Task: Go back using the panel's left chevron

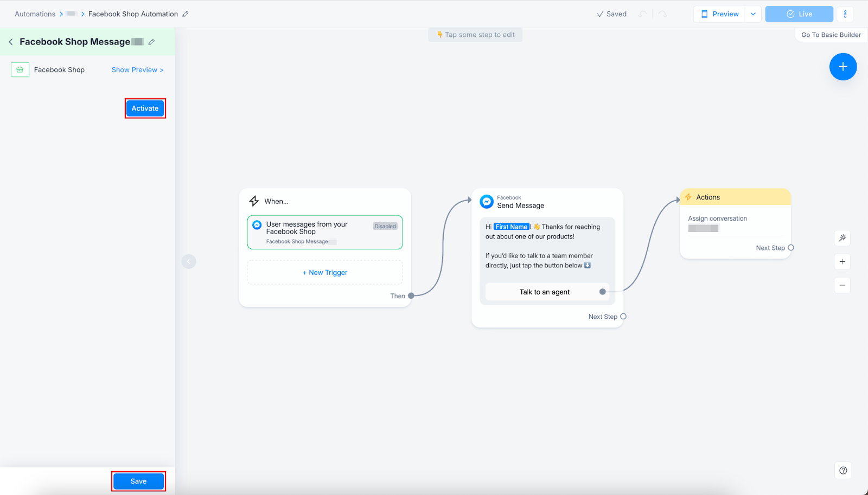Action: click(10, 42)
